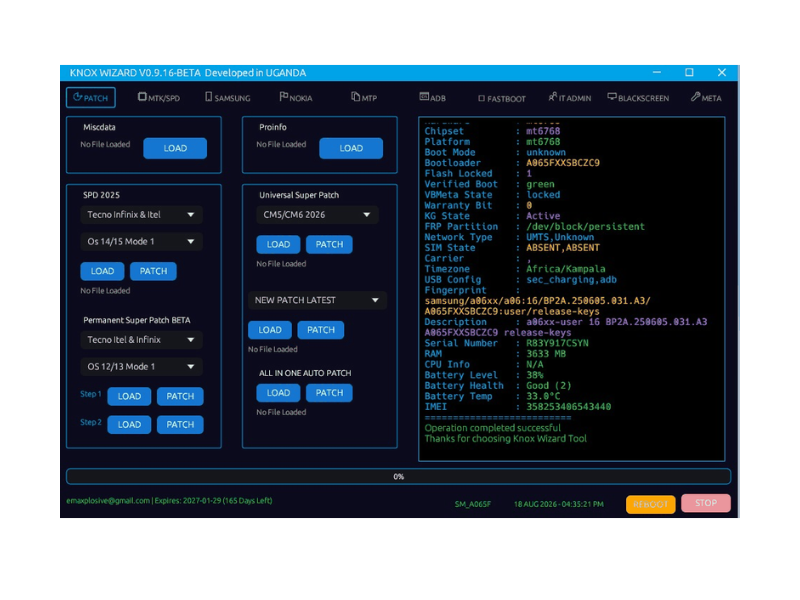The width and height of the screenshot is (800, 600).
Task: Click LOAD under CM5/CM6 2026
Action: tap(278, 244)
